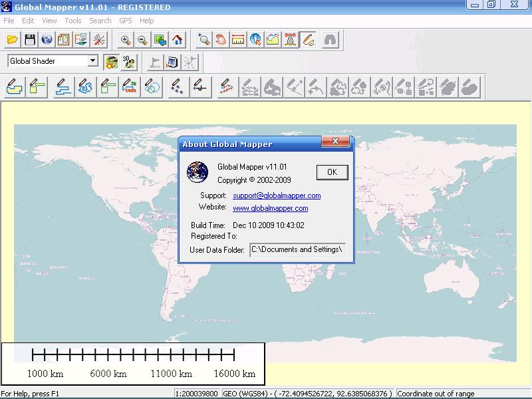Screen dimensions: 532x399
Task: Click the 1:200039800 scale in status bar
Action: [196, 394]
